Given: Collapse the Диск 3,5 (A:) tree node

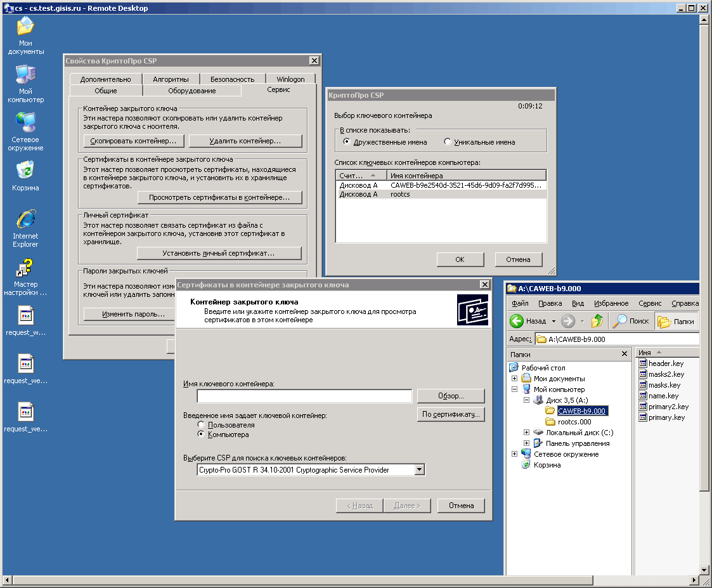Looking at the screenshot, I should pyautogui.click(x=526, y=400).
